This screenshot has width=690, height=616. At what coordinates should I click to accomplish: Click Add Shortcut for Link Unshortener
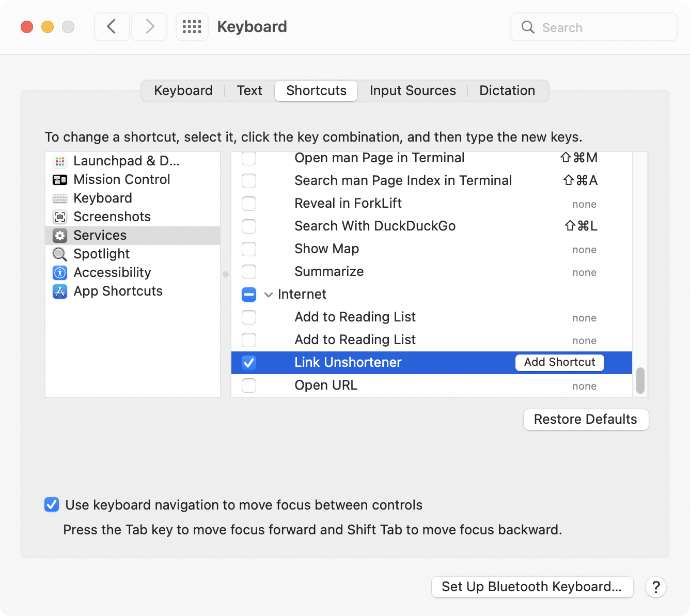click(559, 363)
